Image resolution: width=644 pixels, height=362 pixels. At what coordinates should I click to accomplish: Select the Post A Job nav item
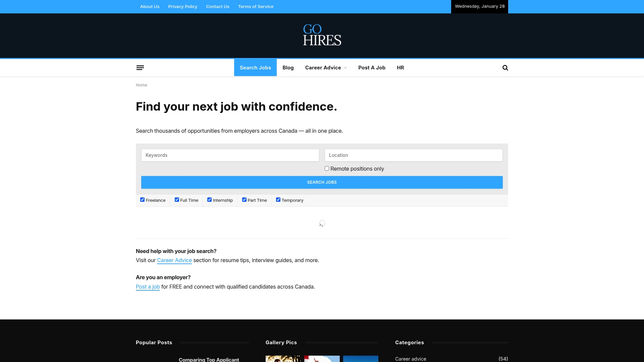coord(372,67)
